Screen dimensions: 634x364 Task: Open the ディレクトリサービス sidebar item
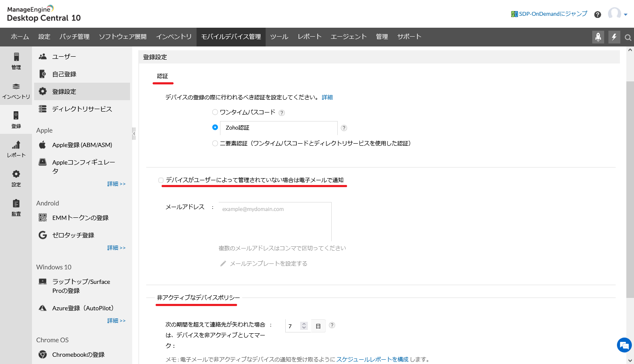(82, 109)
